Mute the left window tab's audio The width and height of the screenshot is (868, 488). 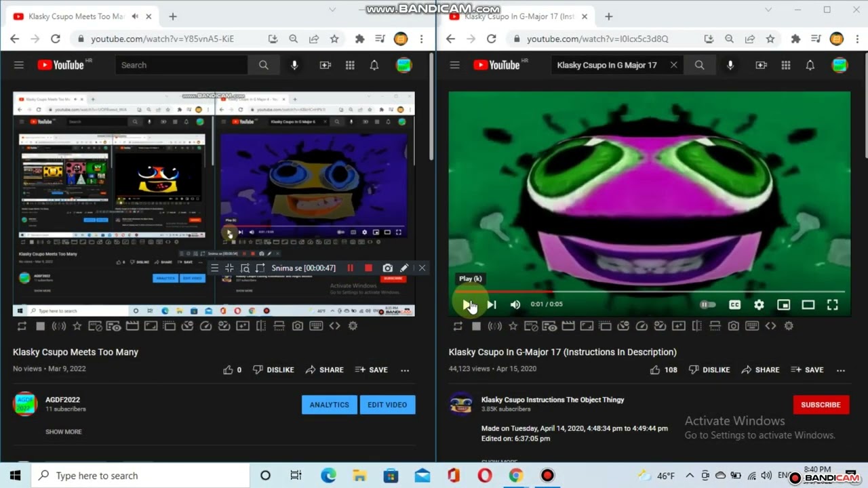click(x=134, y=16)
